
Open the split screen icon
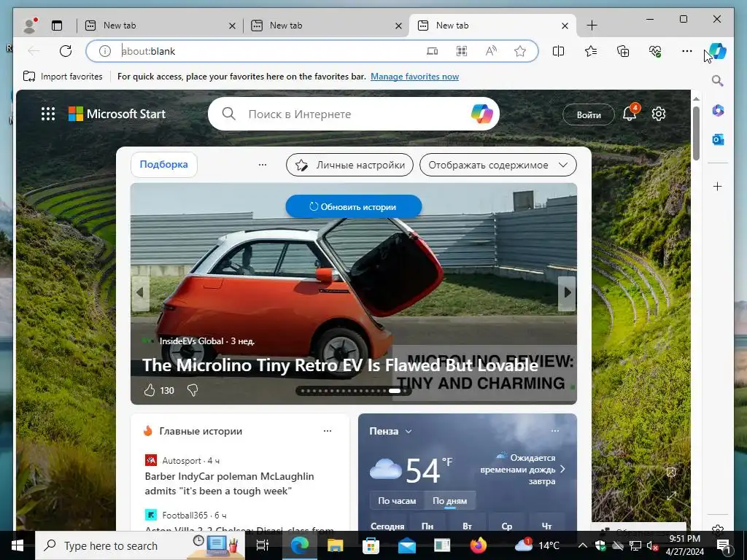click(558, 51)
